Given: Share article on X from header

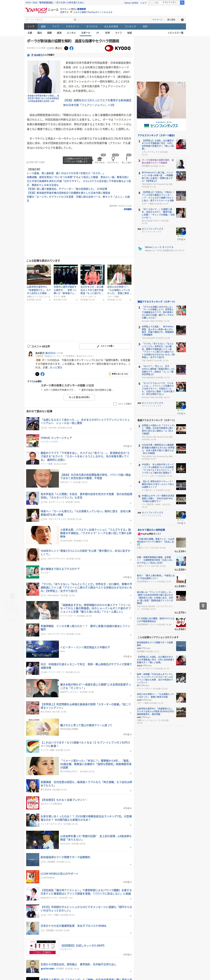Looking at the screenshot, I should click(66, 48).
